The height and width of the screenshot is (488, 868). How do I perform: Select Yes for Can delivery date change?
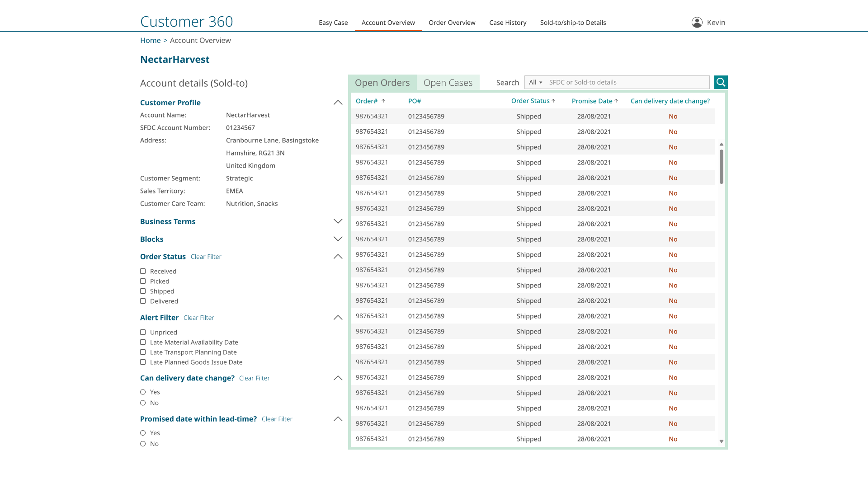coord(143,392)
